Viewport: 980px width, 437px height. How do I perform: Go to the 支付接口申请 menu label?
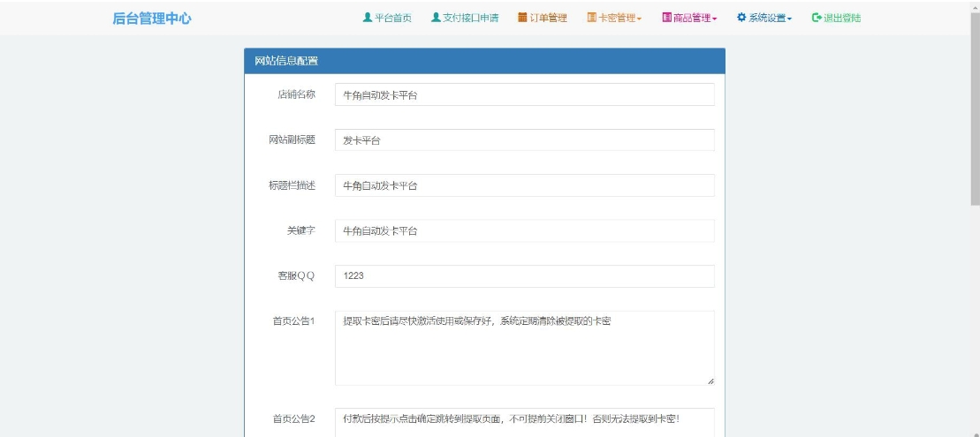[x=470, y=19]
